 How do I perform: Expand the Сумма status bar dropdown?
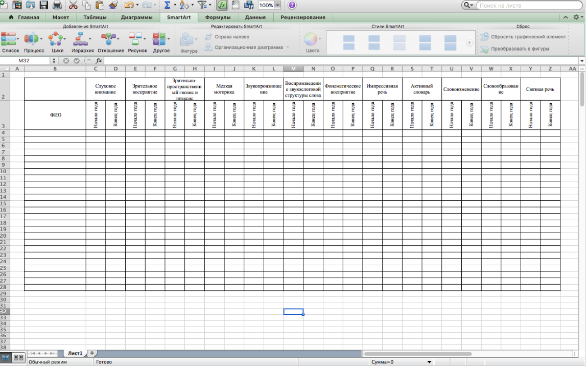[x=429, y=362]
